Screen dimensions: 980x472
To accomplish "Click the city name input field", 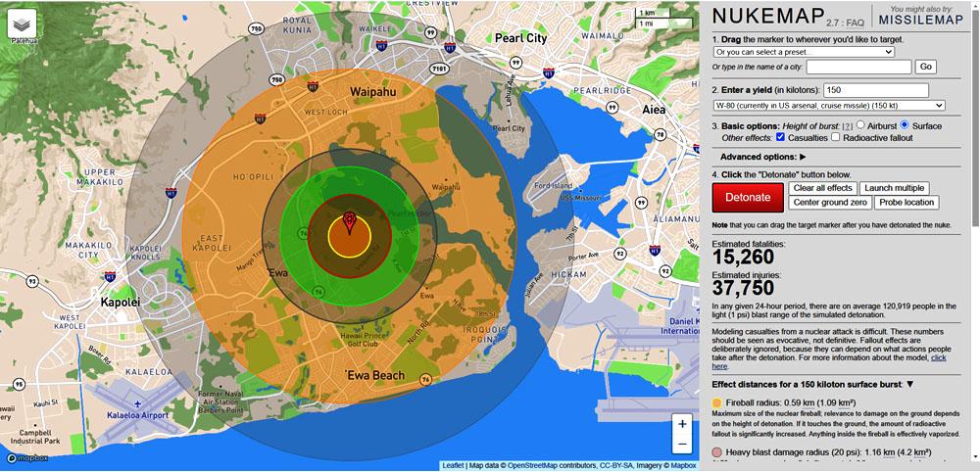I will pyautogui.click(x=859, y=67).
